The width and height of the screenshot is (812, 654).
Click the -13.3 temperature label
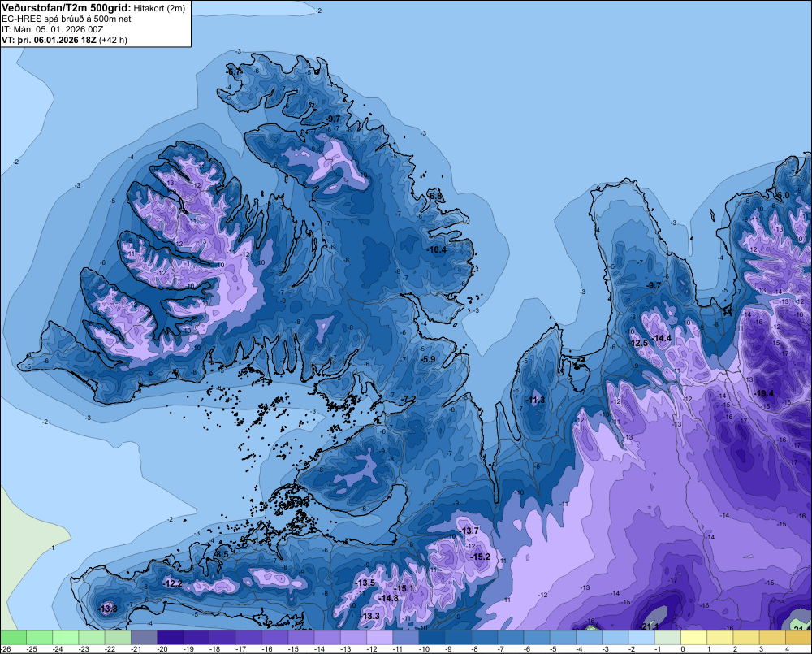369,616
